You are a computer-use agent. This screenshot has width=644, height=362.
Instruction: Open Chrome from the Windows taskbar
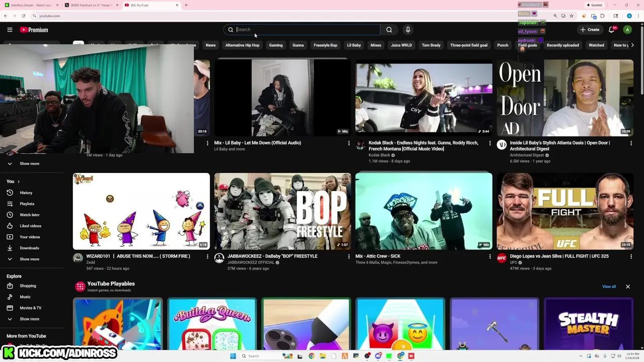(x=311, y=356)
